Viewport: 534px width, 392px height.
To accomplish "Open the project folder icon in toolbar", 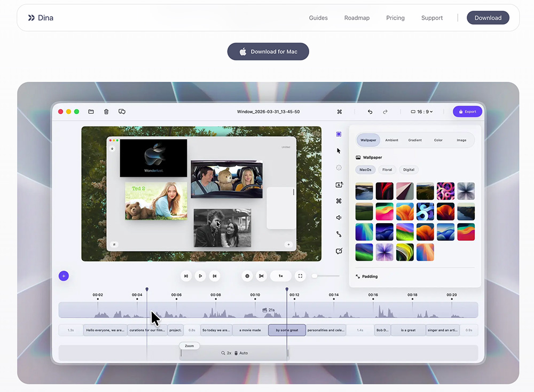I will pos(91,112).
